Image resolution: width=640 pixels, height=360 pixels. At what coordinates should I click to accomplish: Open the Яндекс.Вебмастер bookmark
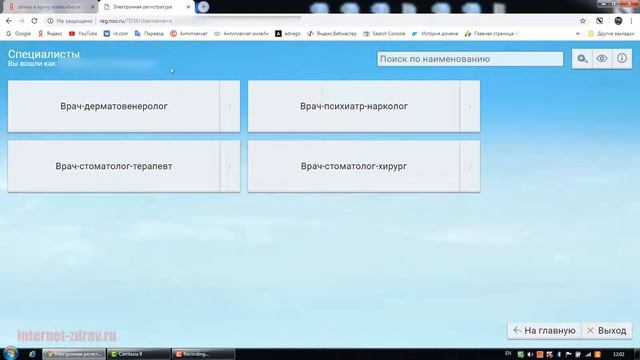(x=332, y=33)
